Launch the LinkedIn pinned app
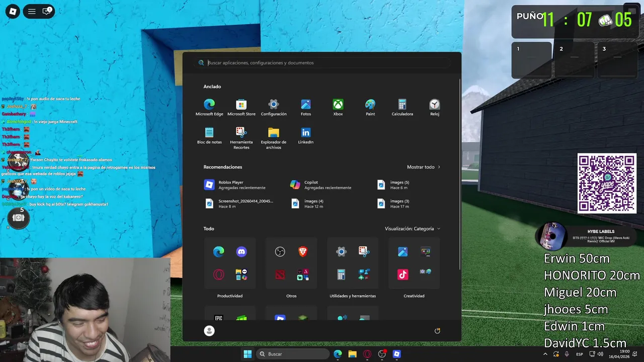The image size is (644, 362). pyautogui.click(x=306, y=136)
